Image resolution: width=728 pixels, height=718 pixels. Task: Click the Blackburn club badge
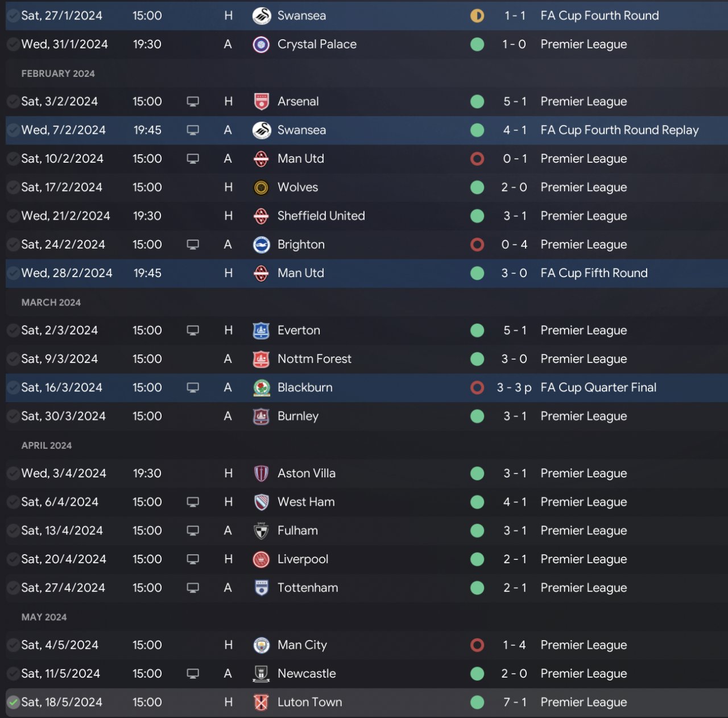coord(261,388)
